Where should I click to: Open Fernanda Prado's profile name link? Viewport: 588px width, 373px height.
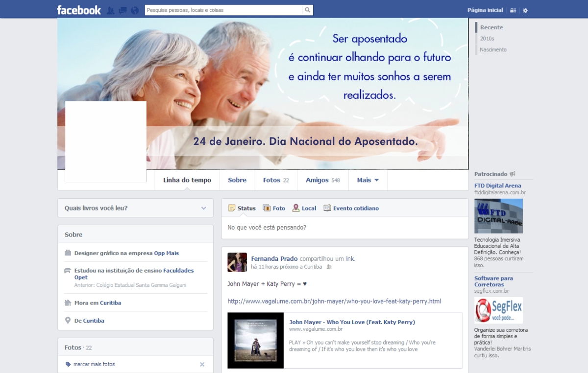pos(274,258)
